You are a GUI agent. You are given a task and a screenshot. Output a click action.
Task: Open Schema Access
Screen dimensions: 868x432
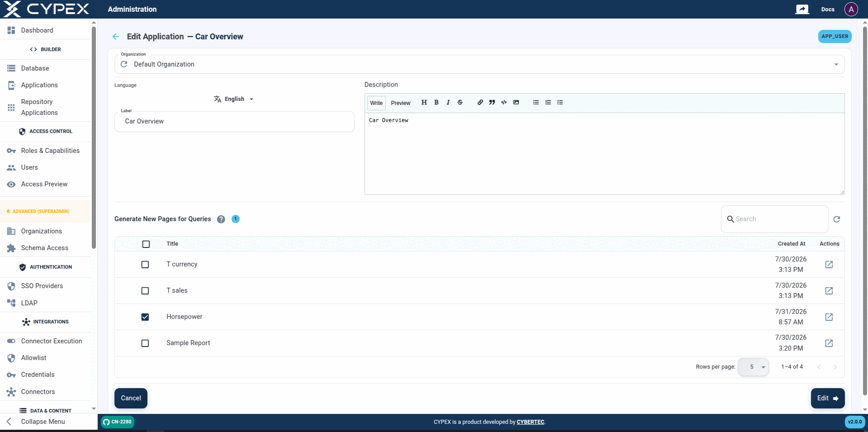(x=45, y=248)
